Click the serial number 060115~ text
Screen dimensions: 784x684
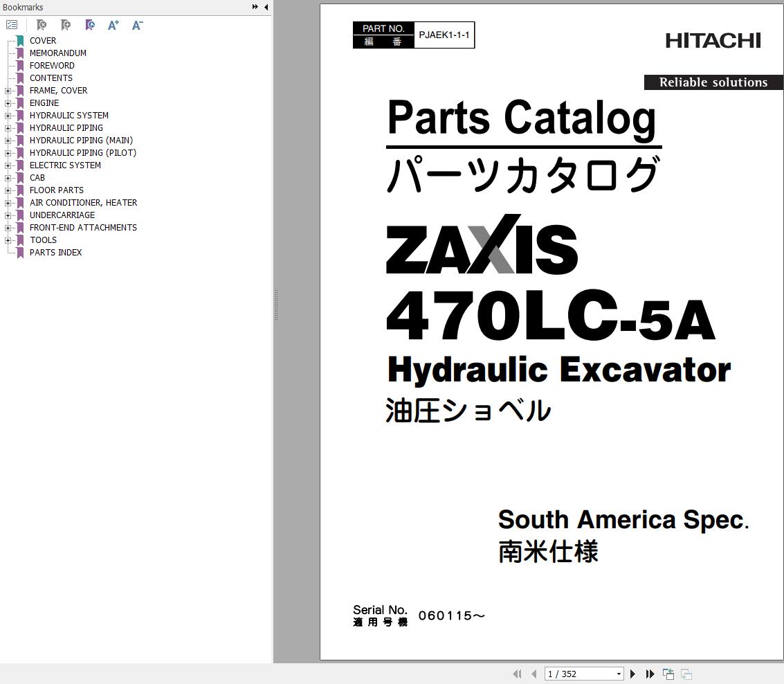point(451,616)
